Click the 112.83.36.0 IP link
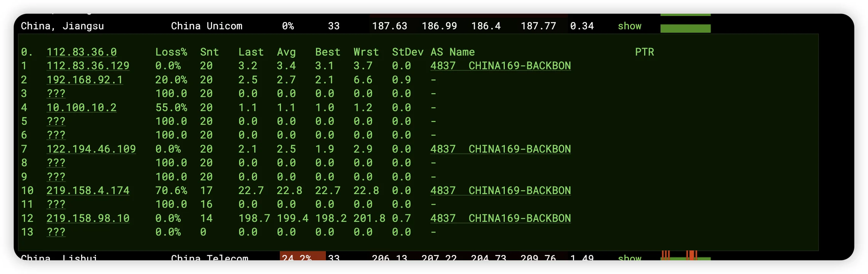868x274 pixels. click(81, 52)
